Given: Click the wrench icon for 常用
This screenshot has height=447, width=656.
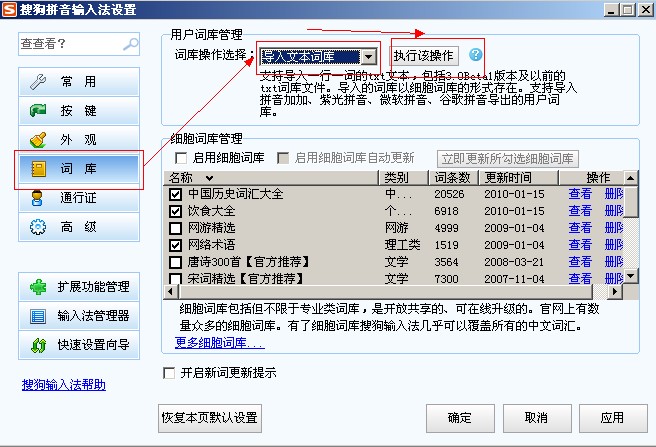Looking at the screenshot, I should 38,82.
